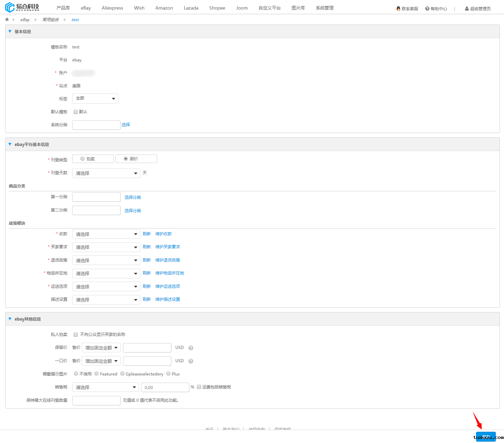Click the home breadcrumb icon
Image resolution: width=504 pixels, height=443 pixels.
7,19
